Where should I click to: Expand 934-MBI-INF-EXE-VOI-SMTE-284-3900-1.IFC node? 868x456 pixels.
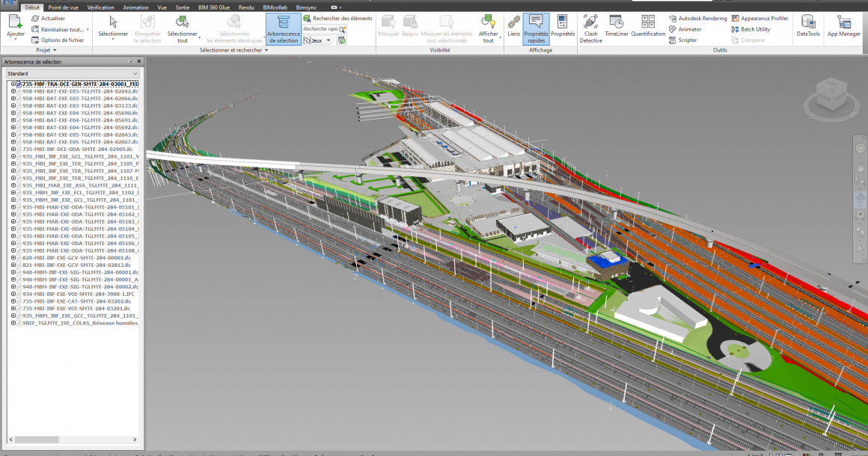point(13,294)
